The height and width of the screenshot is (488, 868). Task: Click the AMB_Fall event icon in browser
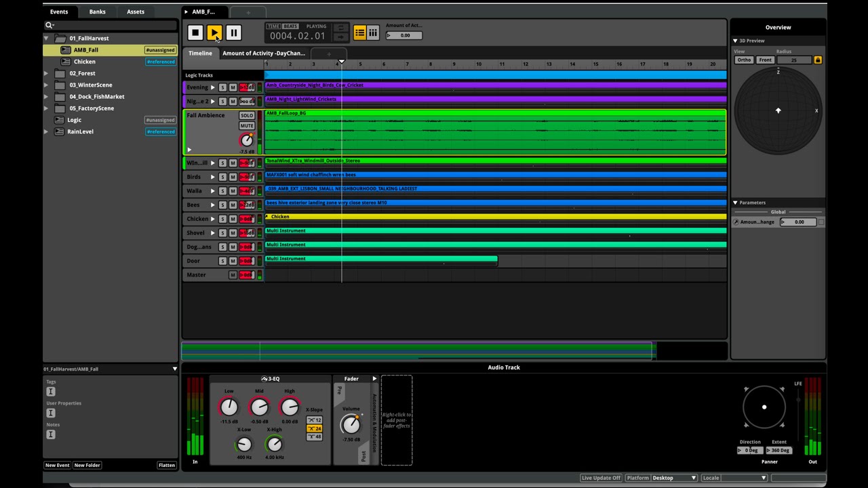click(x=66, y=50)
